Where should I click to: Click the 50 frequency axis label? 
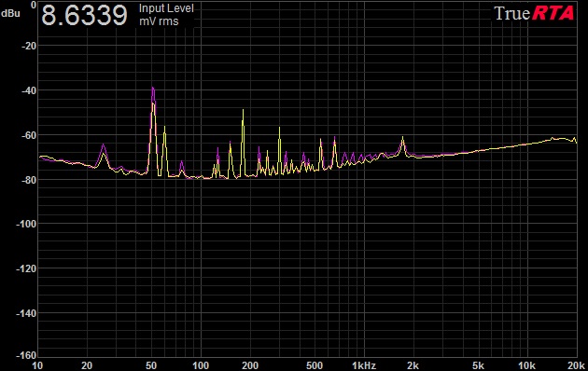click(151, 365)
